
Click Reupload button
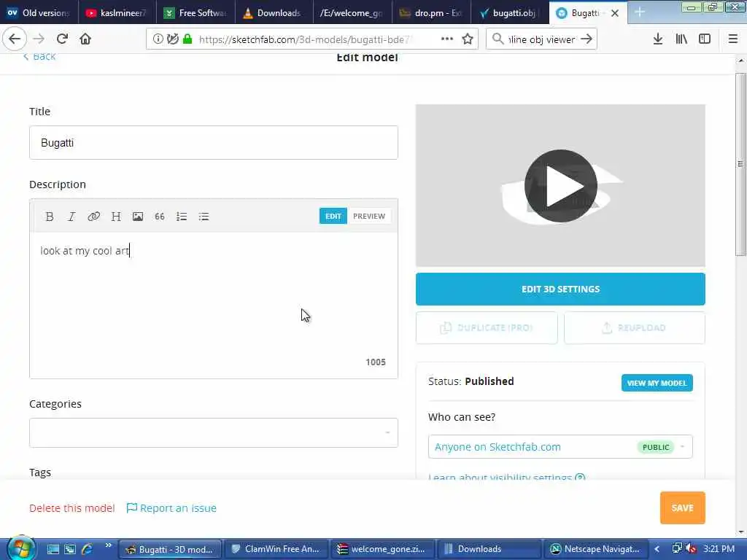coord(635,327)
